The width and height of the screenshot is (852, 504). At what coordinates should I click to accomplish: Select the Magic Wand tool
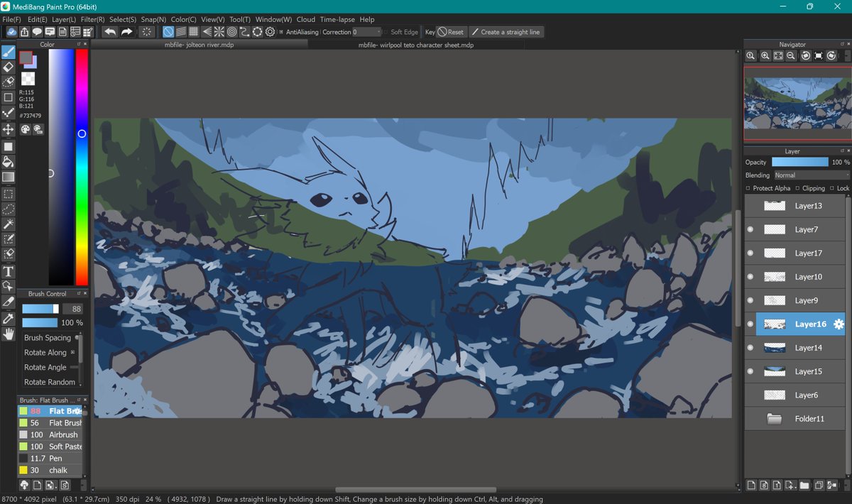[9, 224]
